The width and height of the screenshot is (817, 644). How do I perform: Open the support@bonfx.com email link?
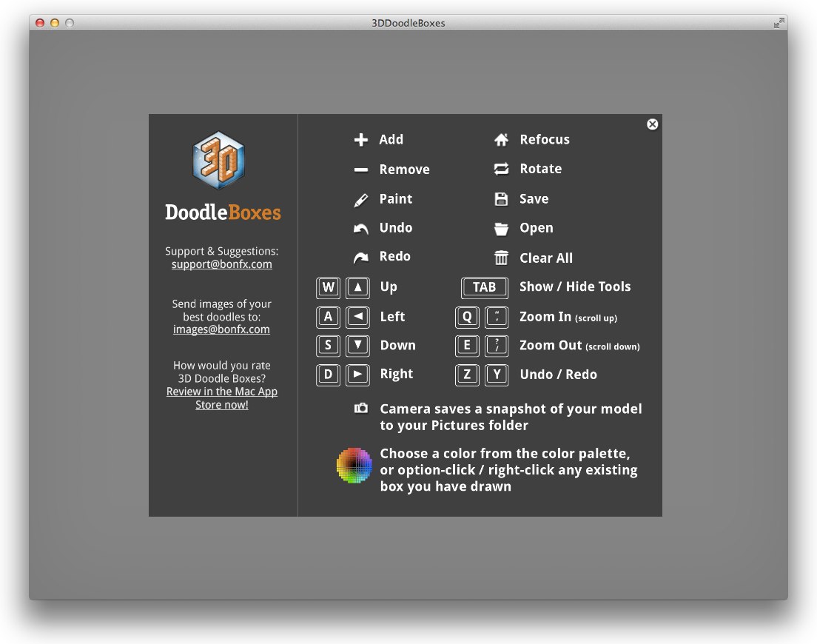[222, 264]
